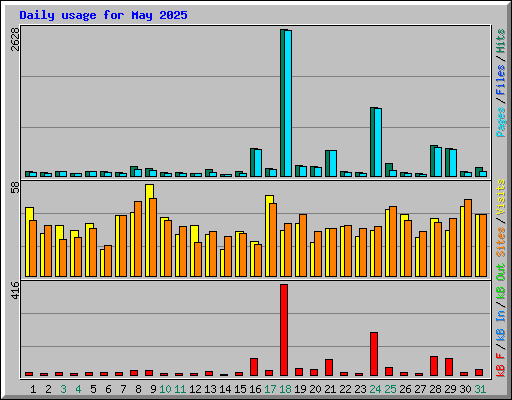Select day 21 on the x-axis
512x400 pixels.
(x=330, y=389)
